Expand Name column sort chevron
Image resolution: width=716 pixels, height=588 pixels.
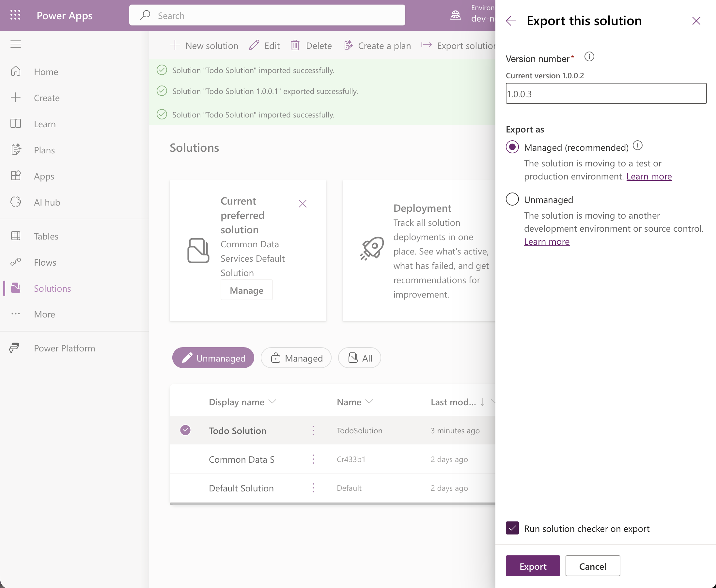(369, 402)
